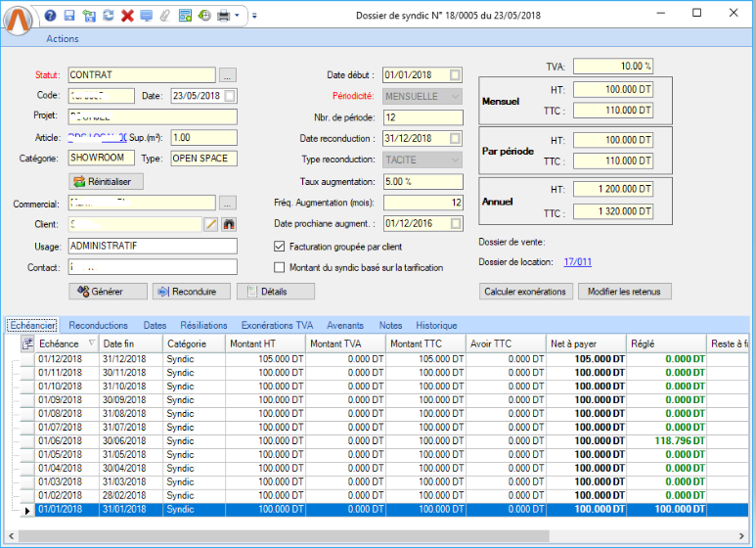
Task: Open attachments with the paperclip icon
Action: coord(165,16)
